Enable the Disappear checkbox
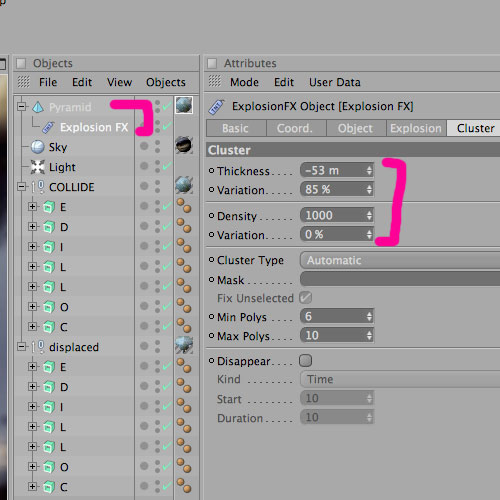This screenshot has width=500, height=500. (x=305, y=361)
